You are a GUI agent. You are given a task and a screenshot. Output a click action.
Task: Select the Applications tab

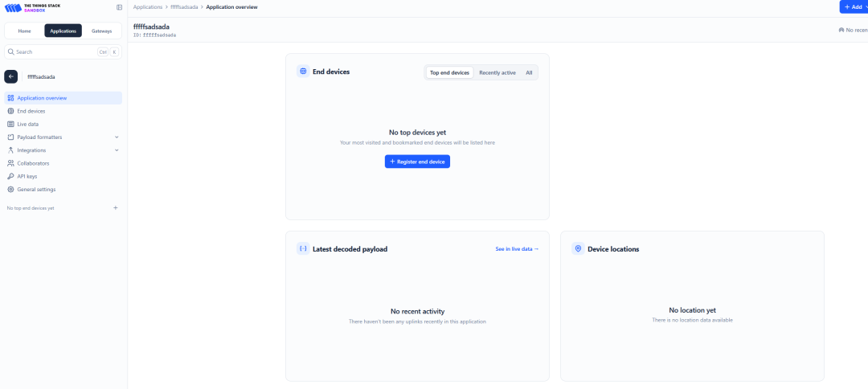(63, 31)
